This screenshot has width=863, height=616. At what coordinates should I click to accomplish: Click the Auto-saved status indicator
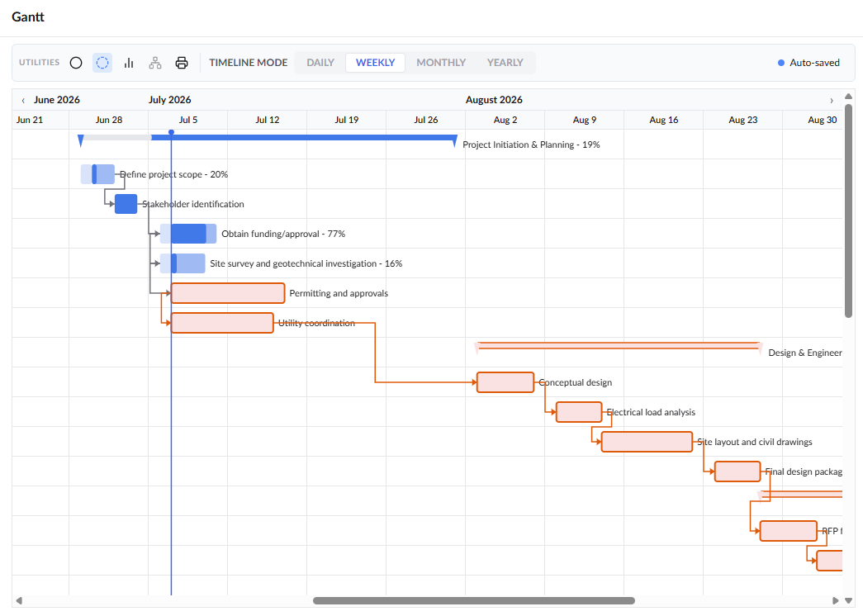pyautogui.click(x=808, y=63)
